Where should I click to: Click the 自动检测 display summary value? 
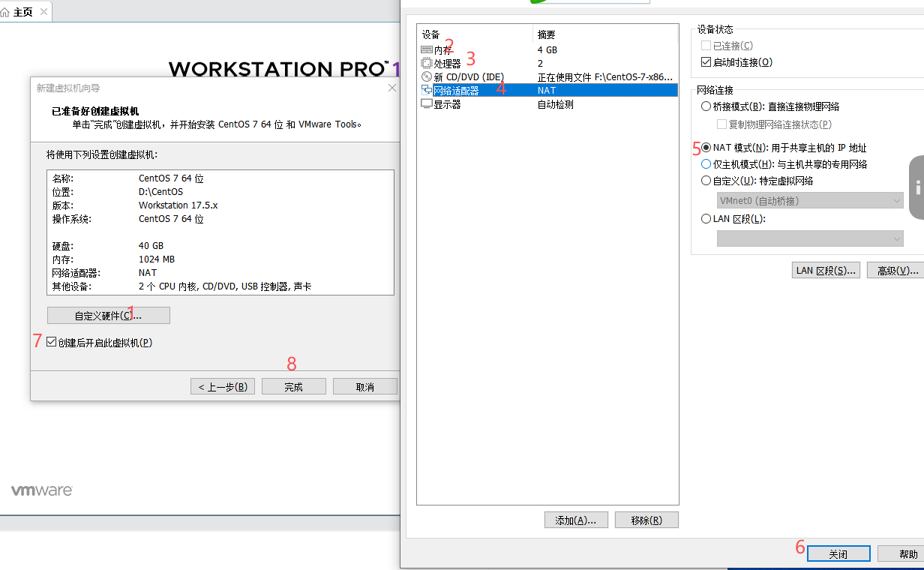pos(556,104)
